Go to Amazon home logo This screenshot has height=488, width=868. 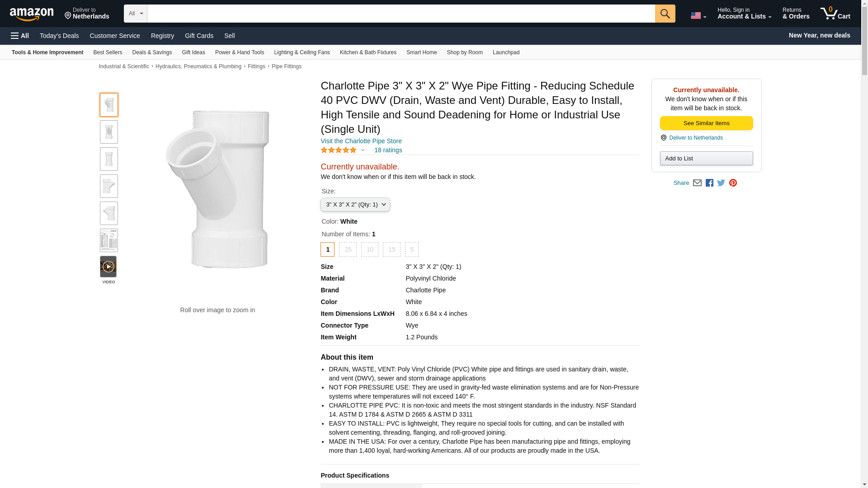pyautogui.click(x=32, y=14)
